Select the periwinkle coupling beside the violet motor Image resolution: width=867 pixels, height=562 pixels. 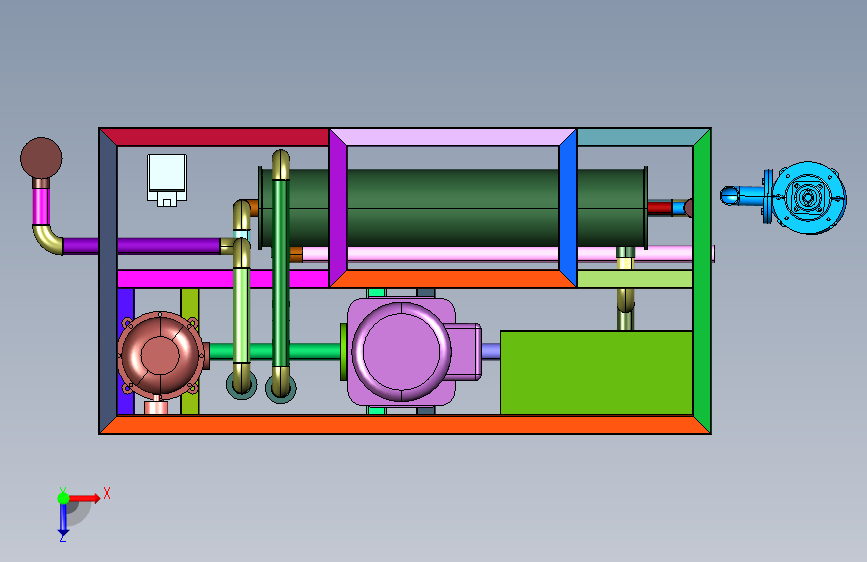(491, 351)
